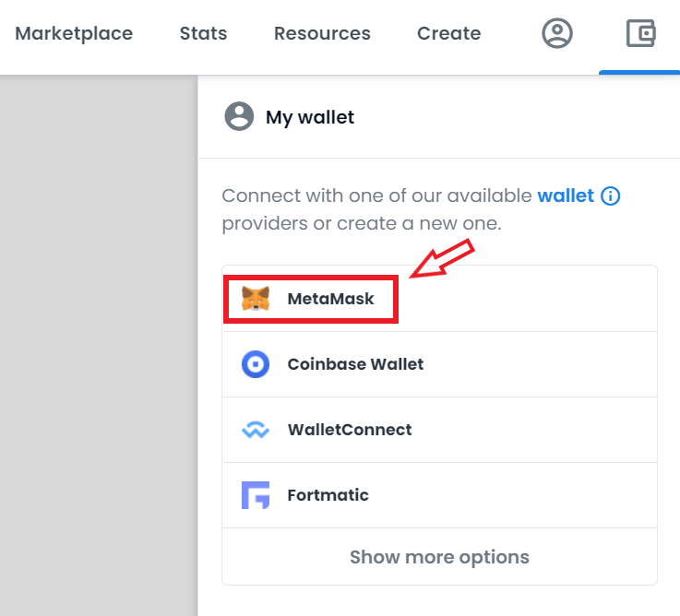Click the Fortmatic logo icon

click(256, 495)
